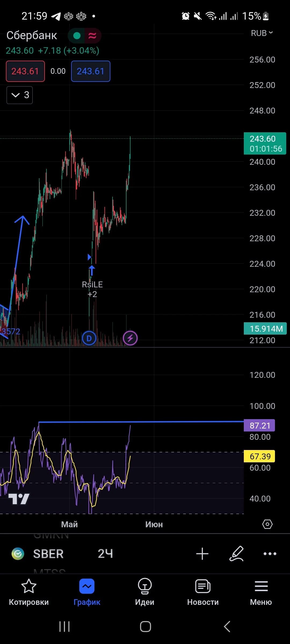Tap the current price label 243.60
The image size is (290, 644).
tap(265, 144)
